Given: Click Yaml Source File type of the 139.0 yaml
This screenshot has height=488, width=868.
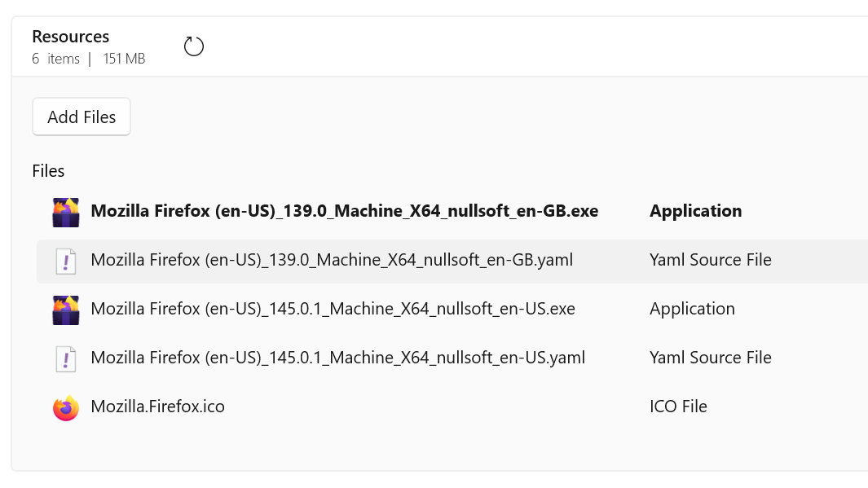Looking at the screenshot, I should pyautogui.click(x=710, y=260).
